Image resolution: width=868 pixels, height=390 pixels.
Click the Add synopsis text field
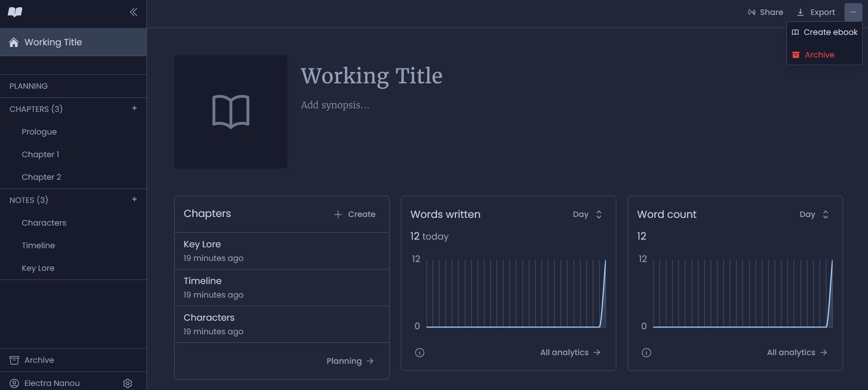pos(335,105)
